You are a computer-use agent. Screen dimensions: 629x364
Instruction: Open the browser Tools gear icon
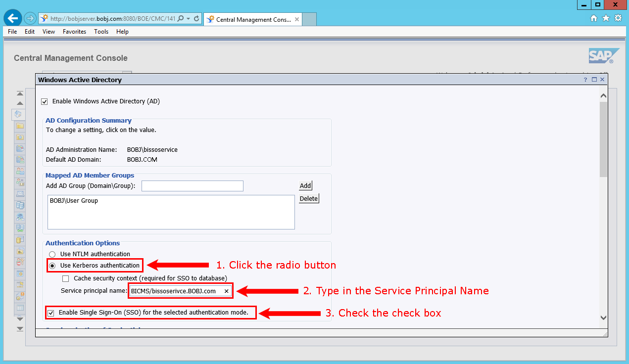click(x=618, y=18)
